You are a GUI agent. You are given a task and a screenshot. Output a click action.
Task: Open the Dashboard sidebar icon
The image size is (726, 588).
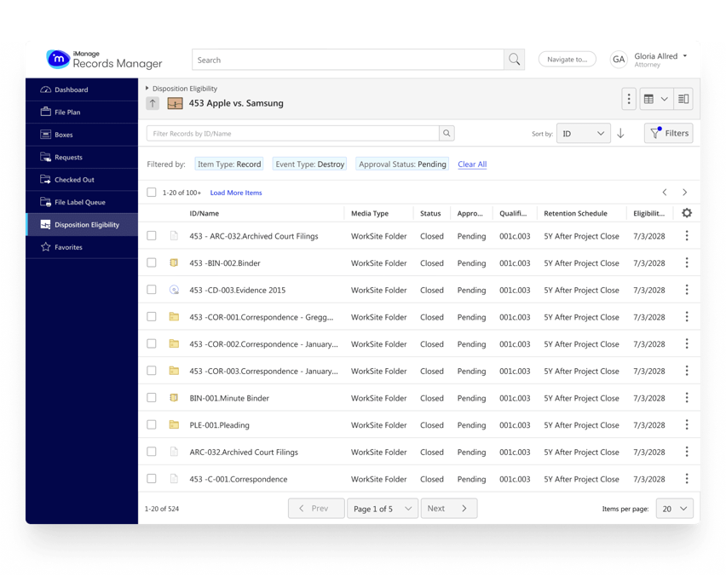point(45,89)
